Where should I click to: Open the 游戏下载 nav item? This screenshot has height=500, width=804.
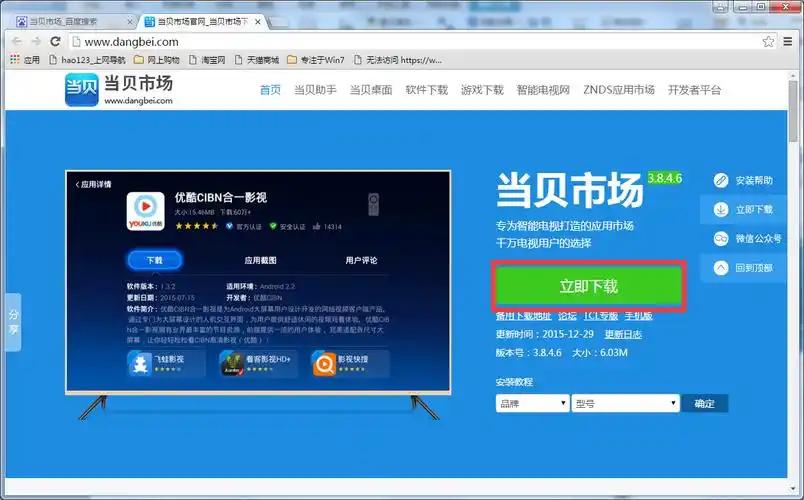coord(482,90)
